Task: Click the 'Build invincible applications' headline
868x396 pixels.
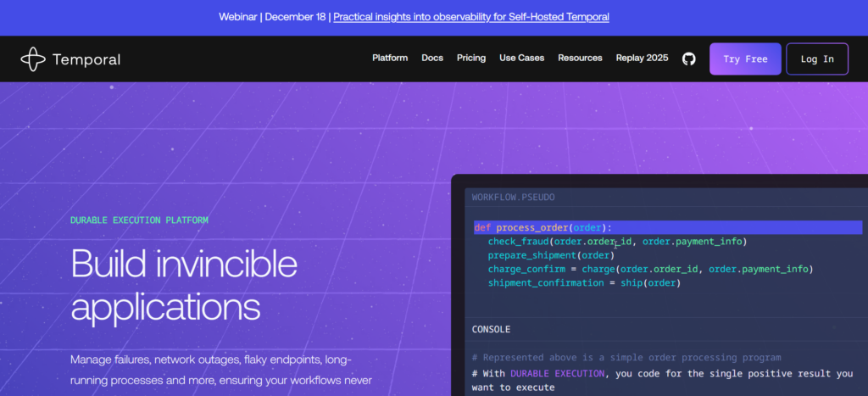Action: point(184,286)
